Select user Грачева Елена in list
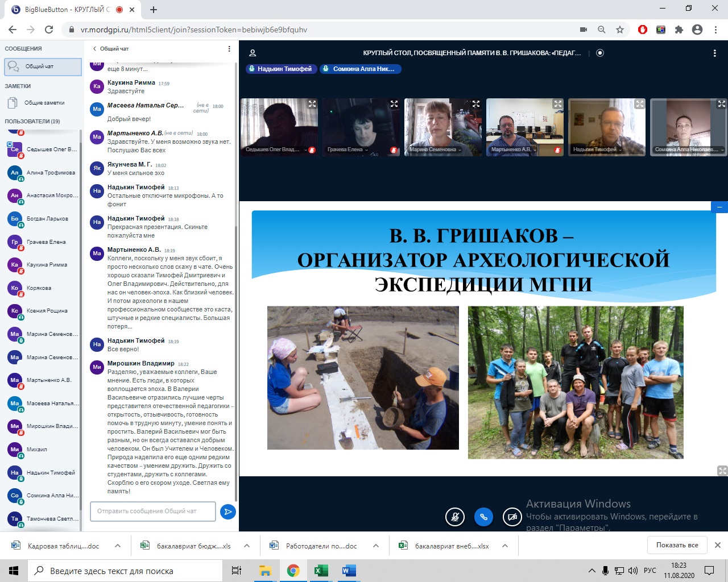728x582 pixels. [43, 242]
